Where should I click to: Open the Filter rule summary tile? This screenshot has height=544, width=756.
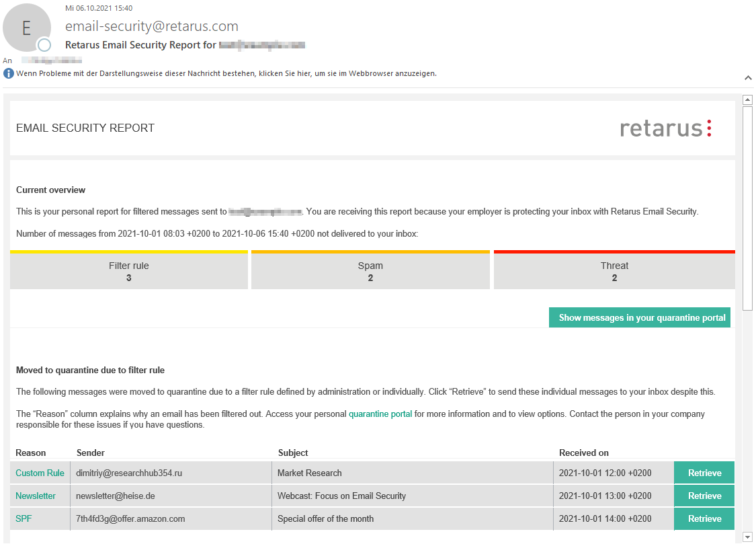(x=129, y=271)
